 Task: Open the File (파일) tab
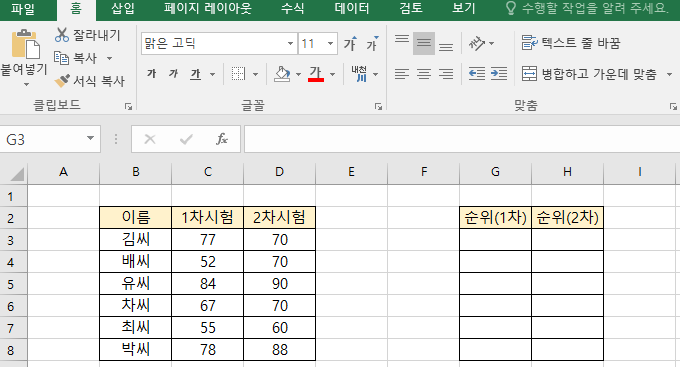23,9
